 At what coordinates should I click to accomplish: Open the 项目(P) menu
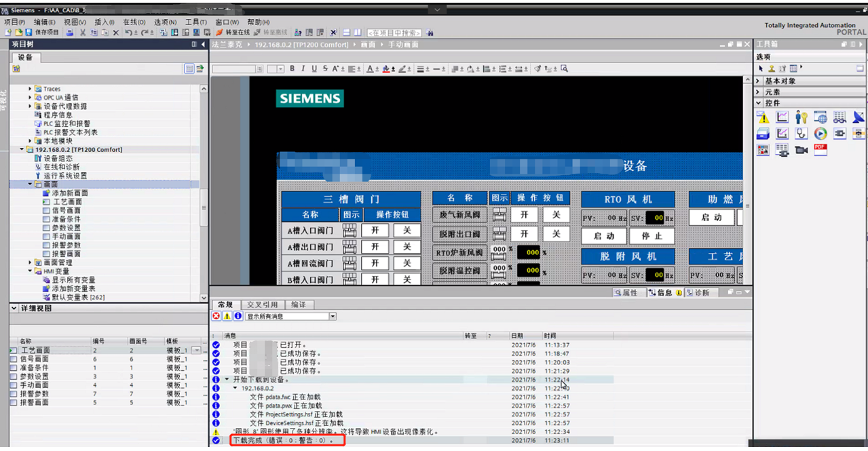pyautogui.click(x=14, y=22)
